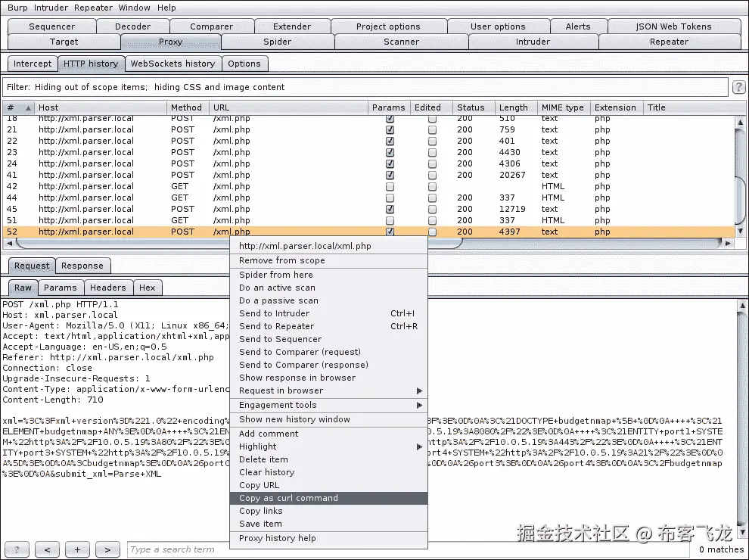Open the proxy Options sub-tab

(244, 64)
